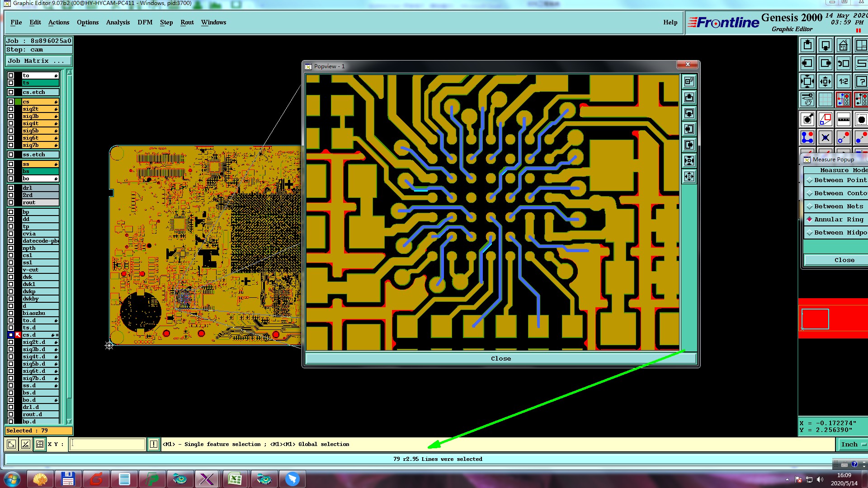
Task: Open the Inch units dropdown
Action: [853, 445]
